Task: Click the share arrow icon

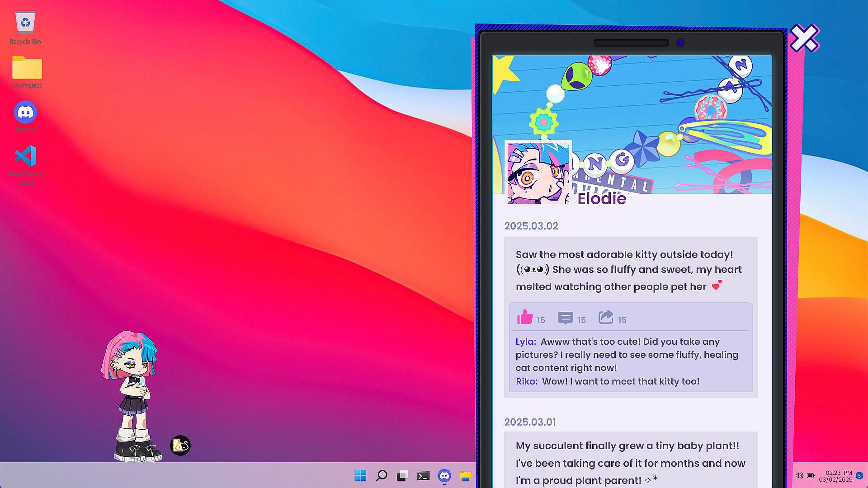Action: (x=606, y=317)
